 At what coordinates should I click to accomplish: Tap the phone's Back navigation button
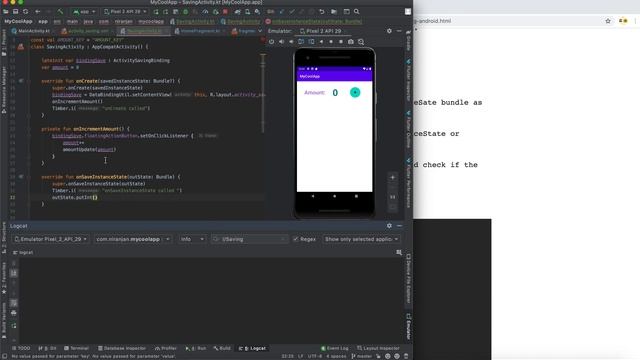[313, 196]
